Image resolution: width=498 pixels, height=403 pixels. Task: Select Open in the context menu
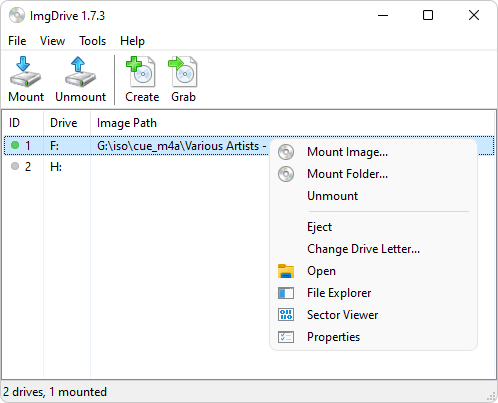click(321, 271)
